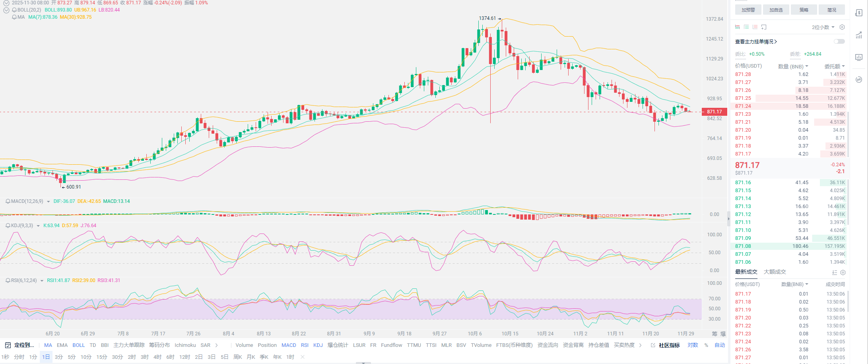The image size is (868, 364).
Task: Open the 定位到 calendar locate icon
Action: coord(8,345)
